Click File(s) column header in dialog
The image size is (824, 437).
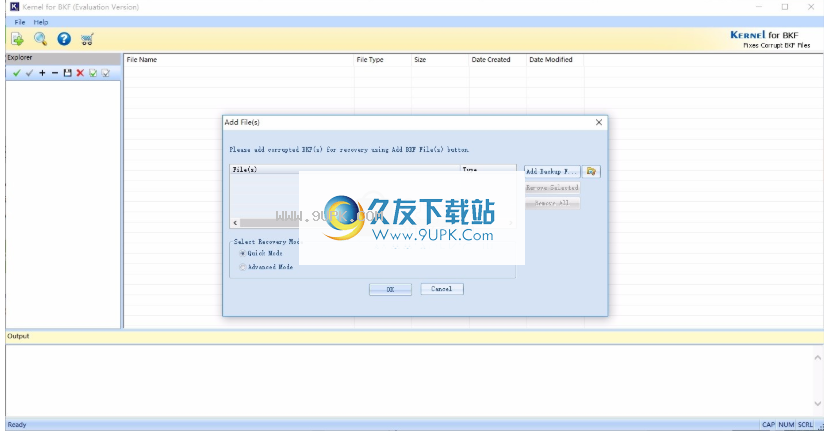click(x=345, y=169)
